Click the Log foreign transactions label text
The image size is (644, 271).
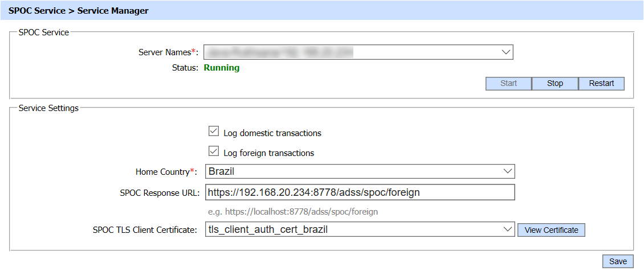click(x=268, y=153)
